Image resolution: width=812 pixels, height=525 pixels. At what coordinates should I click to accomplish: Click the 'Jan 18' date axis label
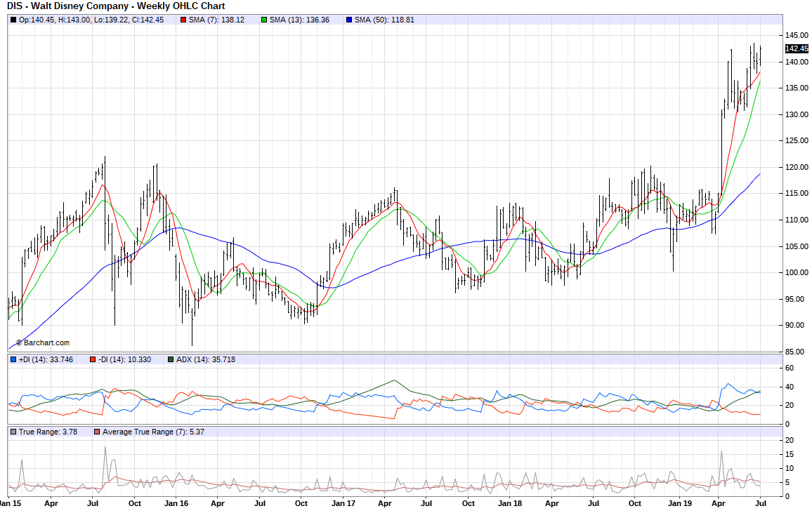[x=510, y=503]
